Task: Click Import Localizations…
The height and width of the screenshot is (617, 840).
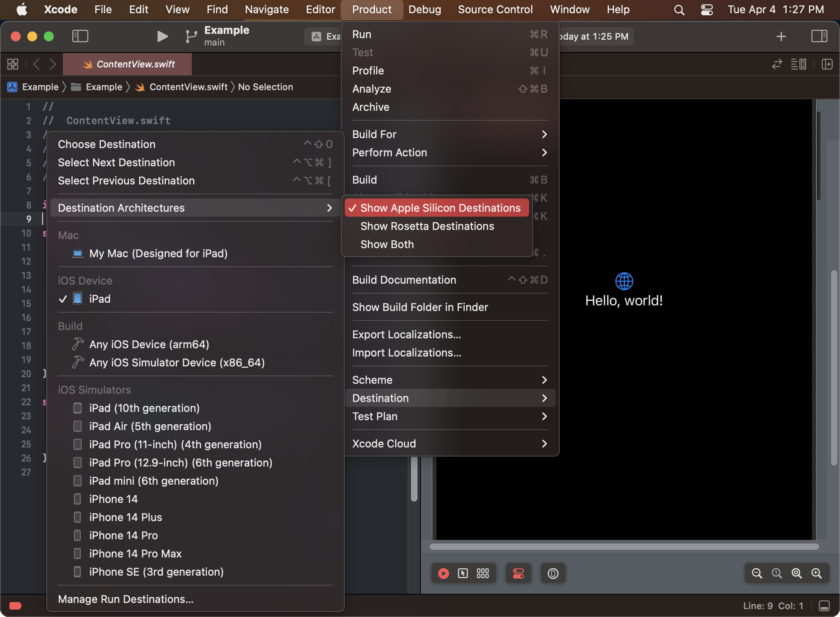Action: point(450,353)
